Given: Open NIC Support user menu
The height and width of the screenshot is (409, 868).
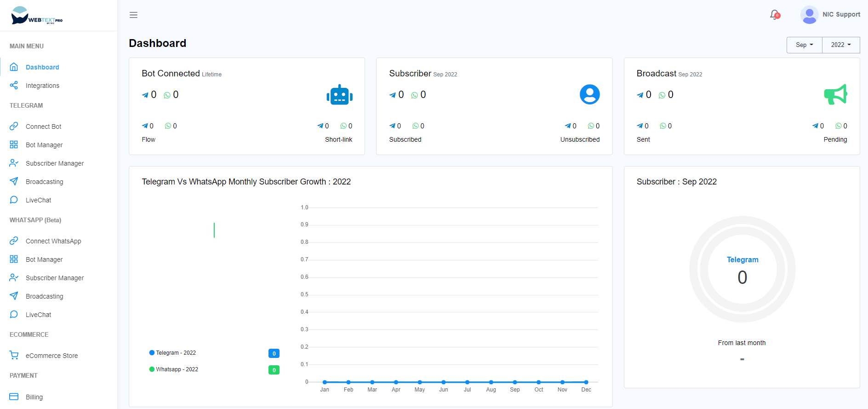Looking at the screenshot, I should (x=841, y=15).
